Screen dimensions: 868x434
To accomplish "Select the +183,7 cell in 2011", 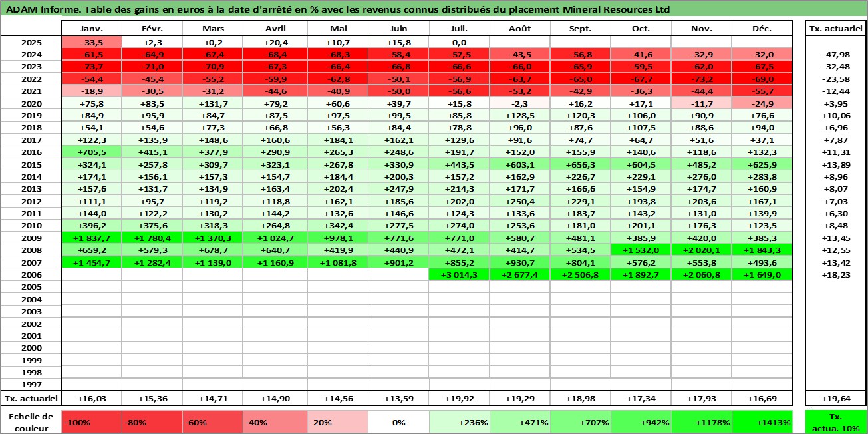I will coord(581,214).
